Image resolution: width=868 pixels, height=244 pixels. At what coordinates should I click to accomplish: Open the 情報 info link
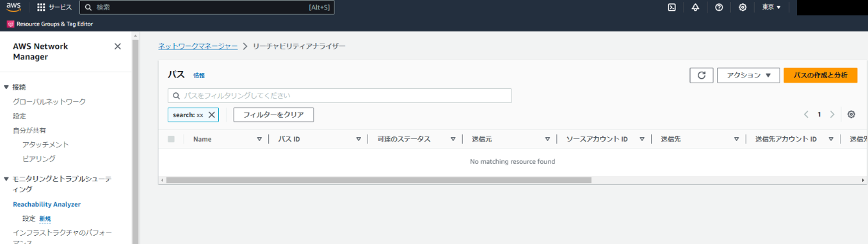click(x=199, y=76)
